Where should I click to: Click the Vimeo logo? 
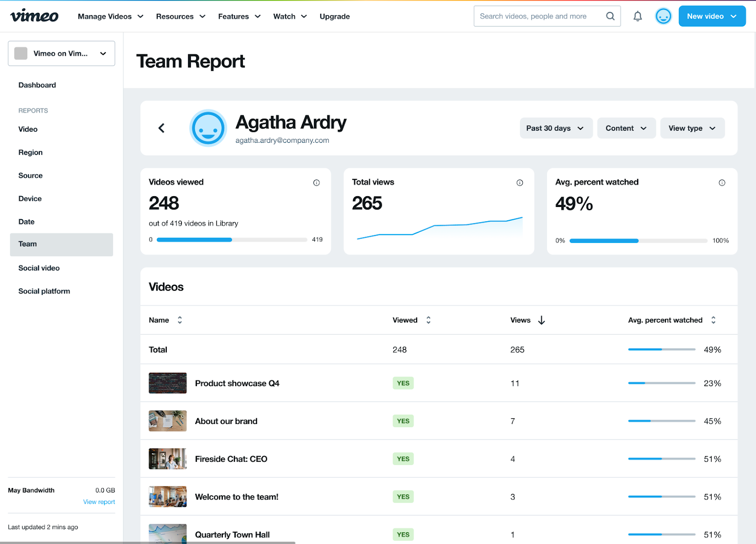click(34, 16)
